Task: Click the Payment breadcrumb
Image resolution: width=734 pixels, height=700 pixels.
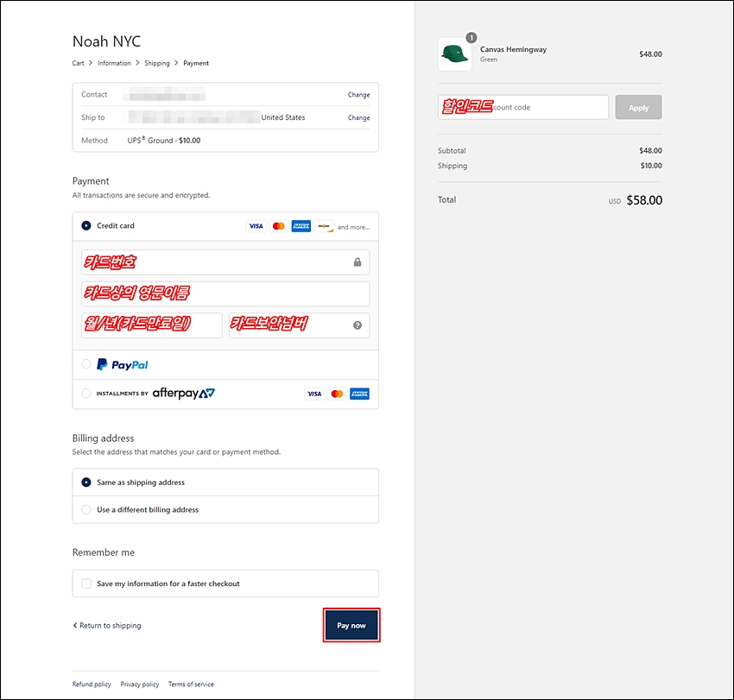Action: (x=196, y=63)
